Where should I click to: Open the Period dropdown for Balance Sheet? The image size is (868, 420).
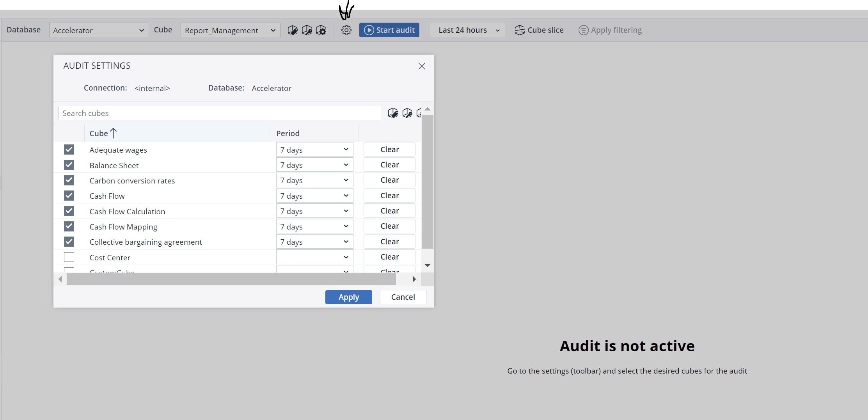pos(314,165)
